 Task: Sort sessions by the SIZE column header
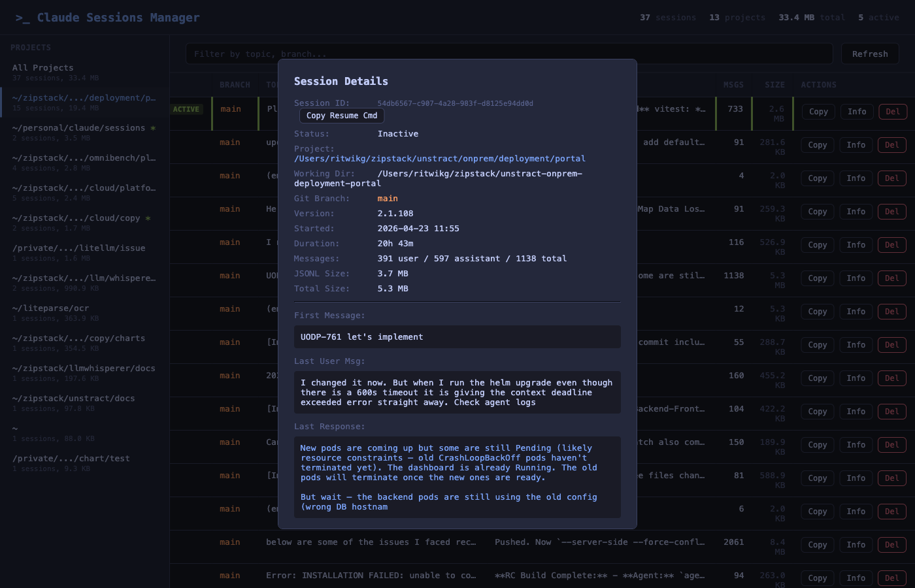point(774,85)
